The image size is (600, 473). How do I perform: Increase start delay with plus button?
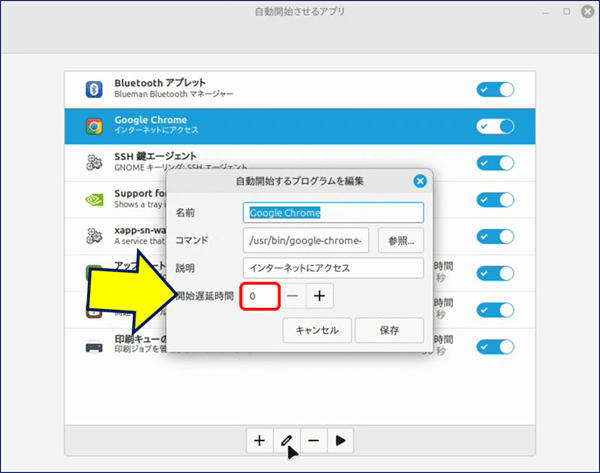pyautogui.click(x=320, y=296)
